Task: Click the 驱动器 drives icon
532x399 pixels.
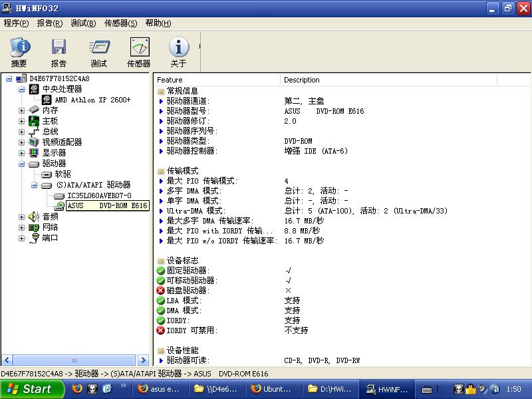Action: click(x=34, y=164)
